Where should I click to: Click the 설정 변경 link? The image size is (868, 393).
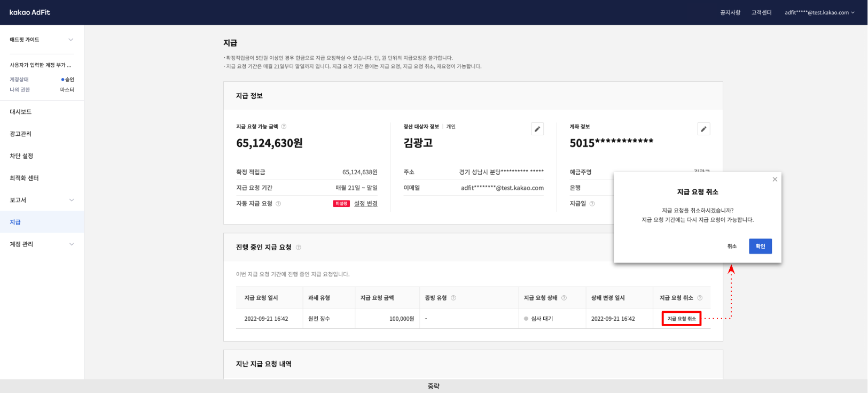[x=365, y=204]
